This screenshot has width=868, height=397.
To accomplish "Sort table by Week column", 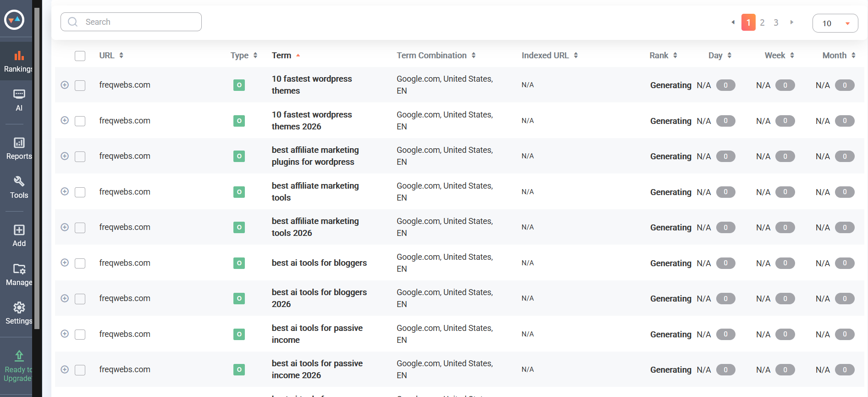I will click(780, 56).
